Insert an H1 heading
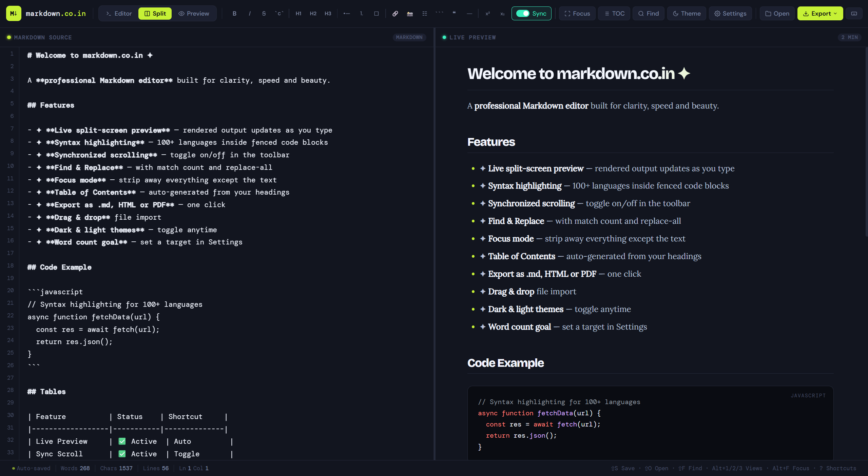Screen dimensions: 868x476 pyautogui.click(x=298, y=14)
